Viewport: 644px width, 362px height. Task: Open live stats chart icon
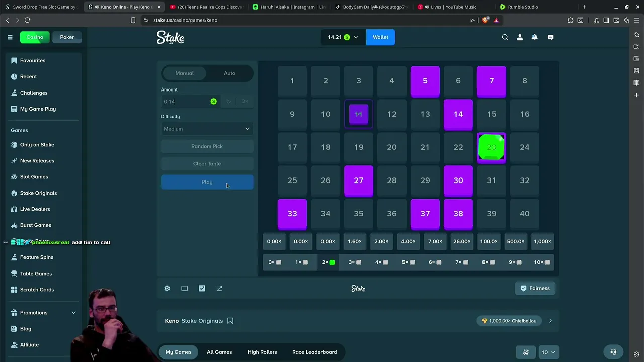click(x=202, y=288)
